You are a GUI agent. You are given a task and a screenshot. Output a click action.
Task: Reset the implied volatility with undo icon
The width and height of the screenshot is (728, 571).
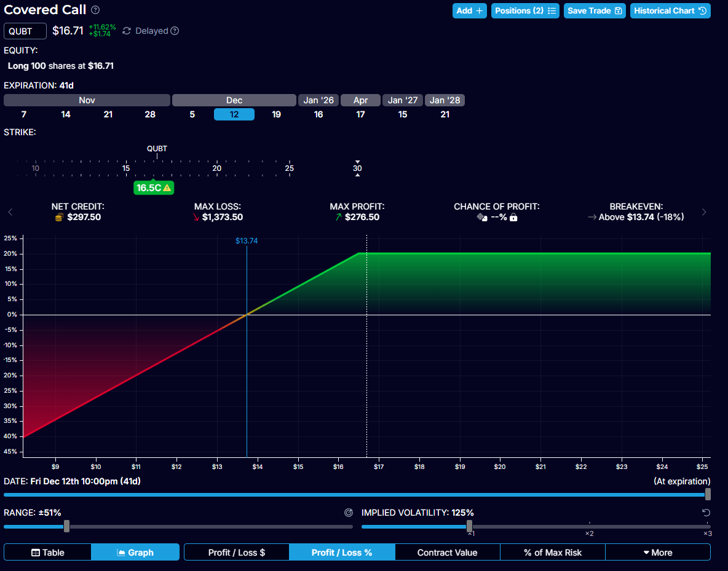706,513
